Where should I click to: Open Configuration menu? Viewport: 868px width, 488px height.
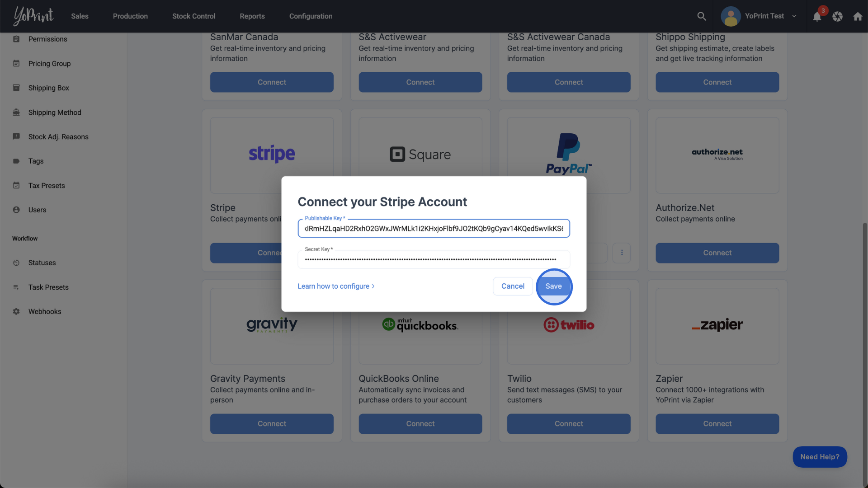click(x=311, y=16)
